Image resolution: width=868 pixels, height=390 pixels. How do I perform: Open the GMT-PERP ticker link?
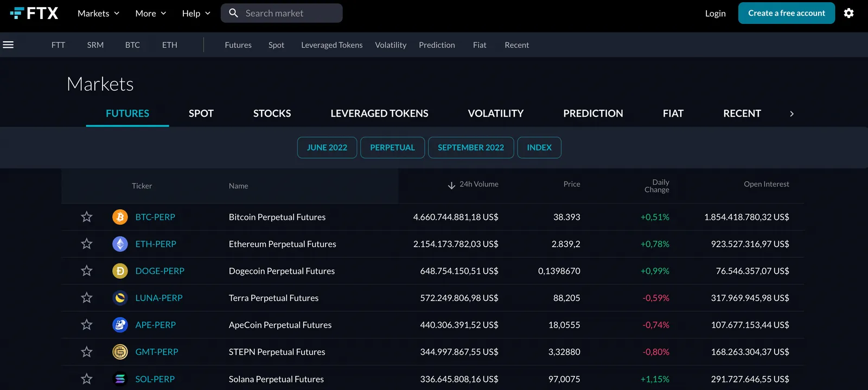[x=157, y=352]
